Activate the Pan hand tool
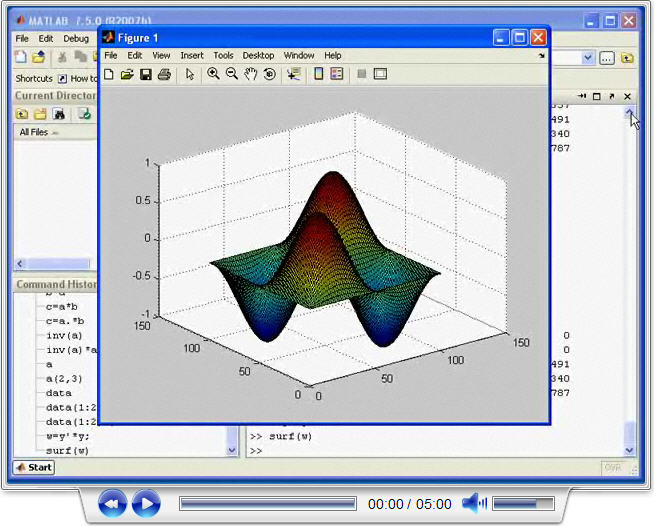Viewport: 654px width, 526px height. tap(250, 74)
